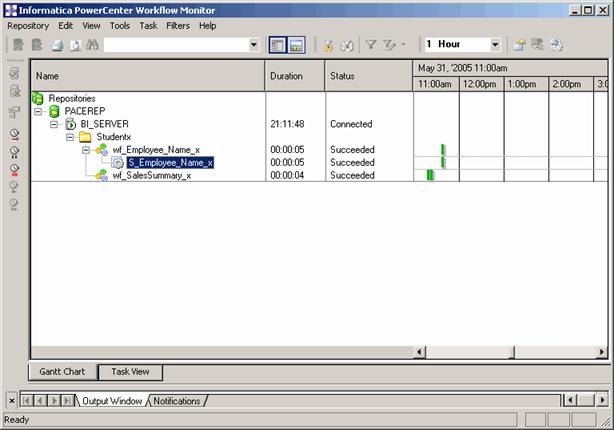Toggle the Navigator window layout icon

coord(278,45)
